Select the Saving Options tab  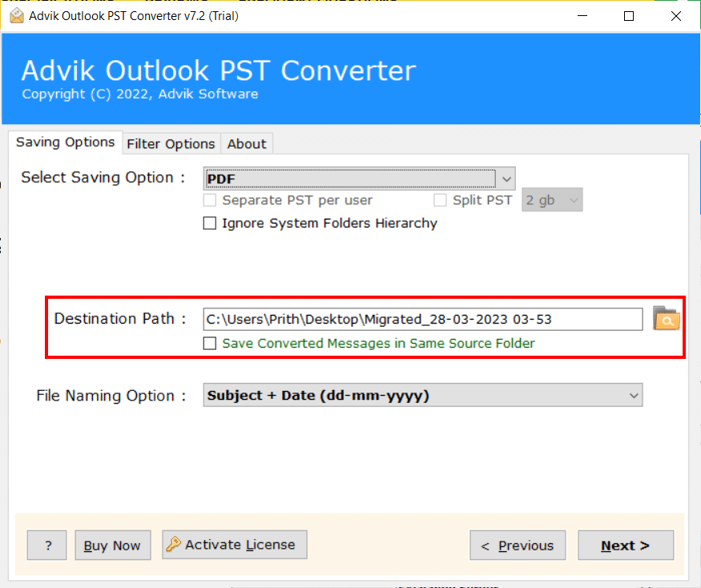pos(65,142)
